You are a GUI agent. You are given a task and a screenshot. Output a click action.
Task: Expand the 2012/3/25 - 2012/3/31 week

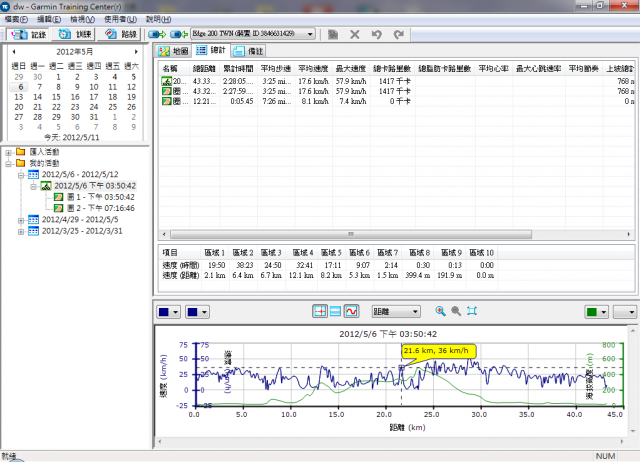pyautogui.click(x=21, y=232)
